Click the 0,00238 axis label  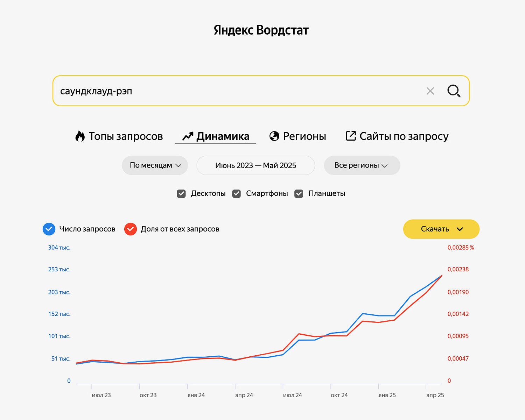(x=458, y=270)
